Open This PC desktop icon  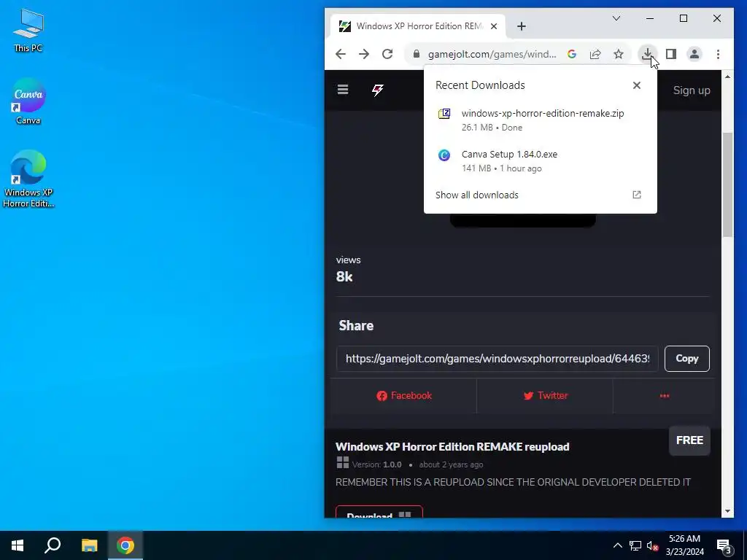[28, 29]
